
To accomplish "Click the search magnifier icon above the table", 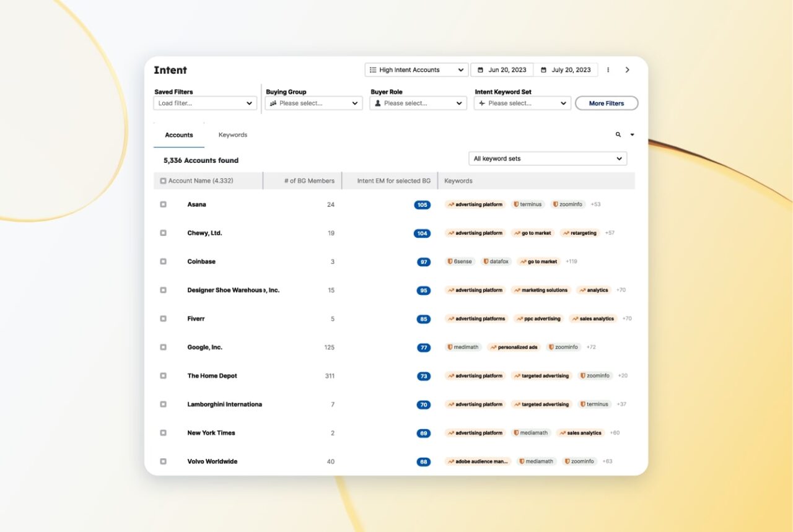I will tap(618, 134).
